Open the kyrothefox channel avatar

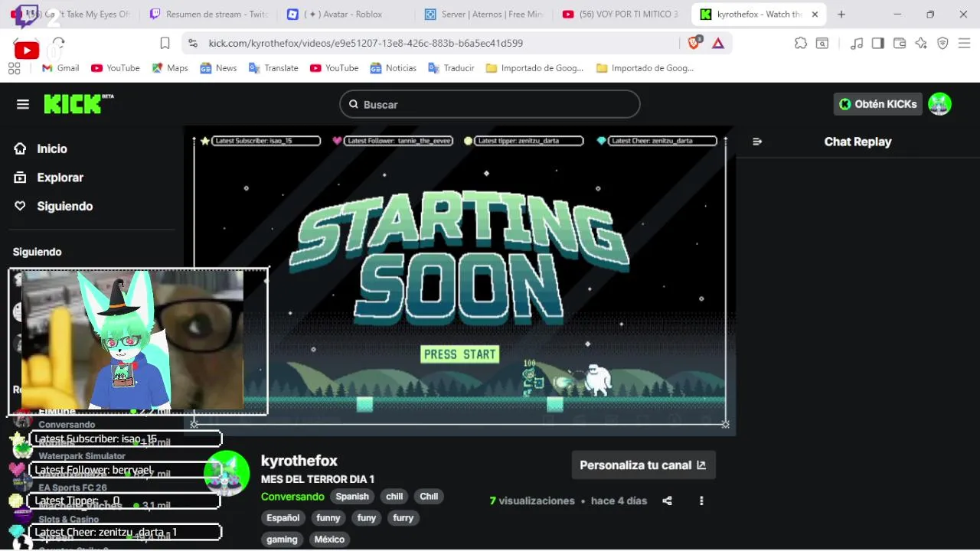point(227,474)
